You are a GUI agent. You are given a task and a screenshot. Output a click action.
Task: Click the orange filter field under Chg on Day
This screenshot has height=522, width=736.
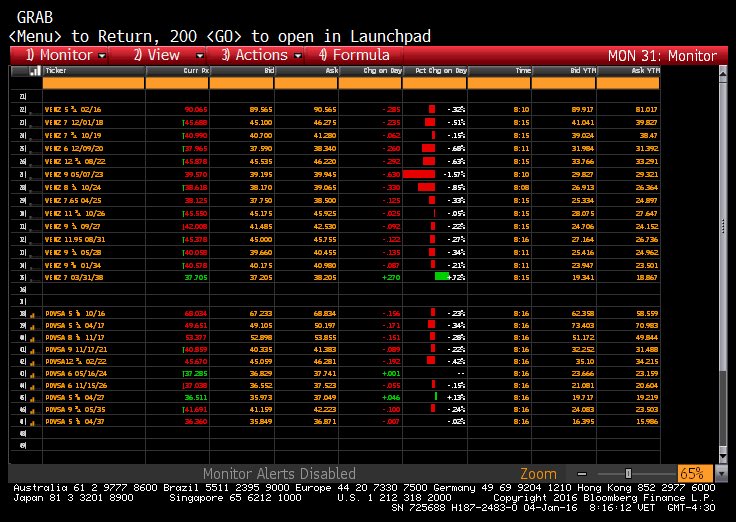coord(370,83)
